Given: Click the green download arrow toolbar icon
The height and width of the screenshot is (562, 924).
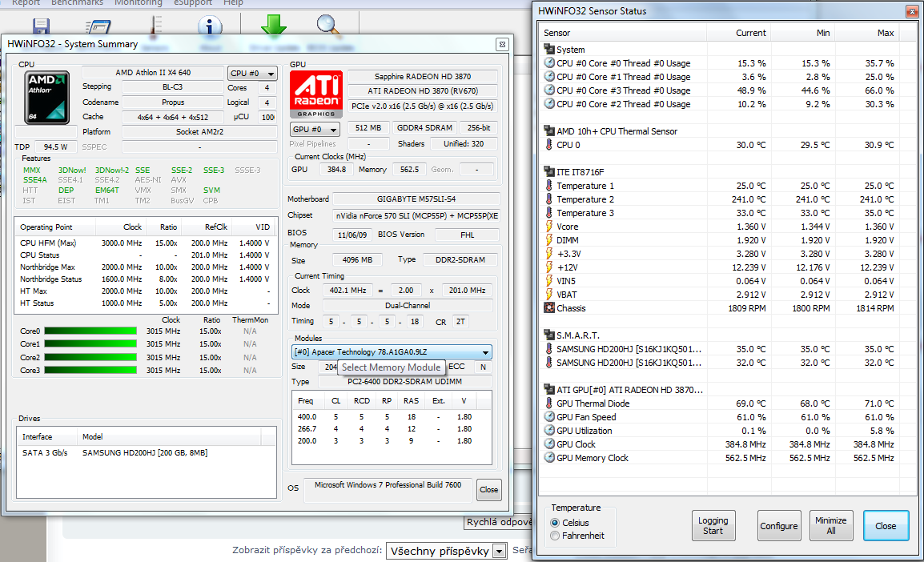Looking at the screenshot, I should 273,24.
